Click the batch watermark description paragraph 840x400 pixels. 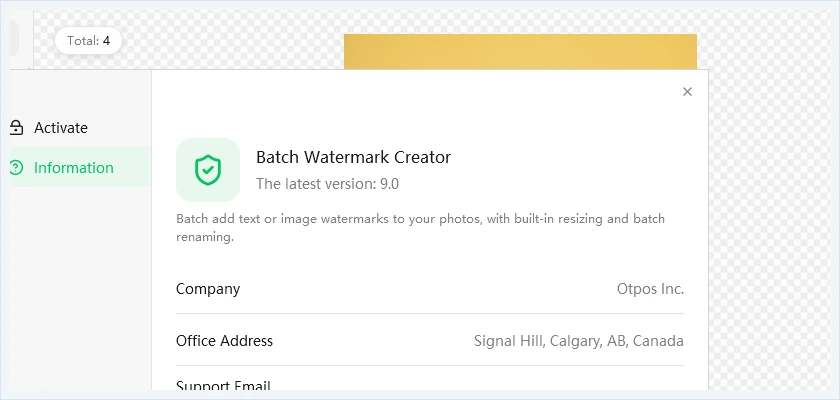[x=421, y=228]
